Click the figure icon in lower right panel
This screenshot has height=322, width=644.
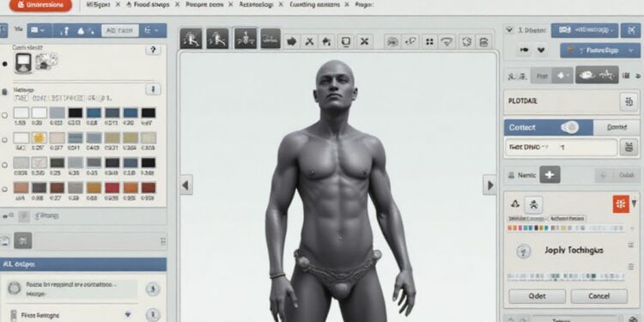(x=533, y=205)
